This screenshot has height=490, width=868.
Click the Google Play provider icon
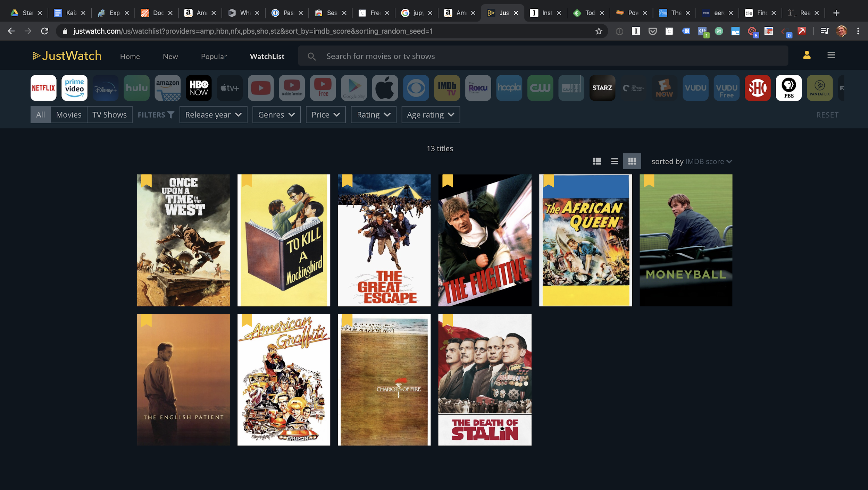coord(354,88)
